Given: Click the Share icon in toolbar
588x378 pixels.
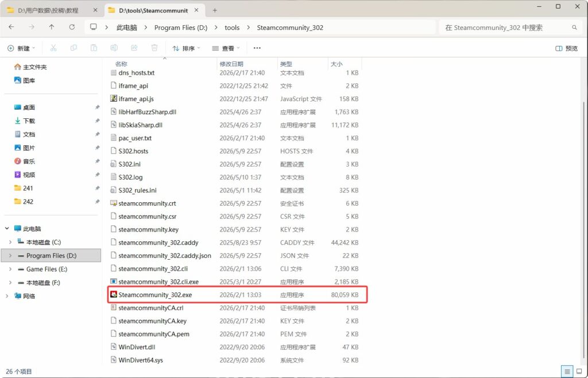Looking at the screenshot, I should (134, 48).
